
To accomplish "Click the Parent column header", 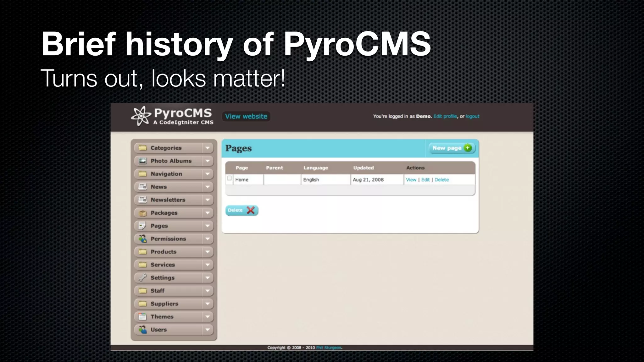I will (275, 168).
